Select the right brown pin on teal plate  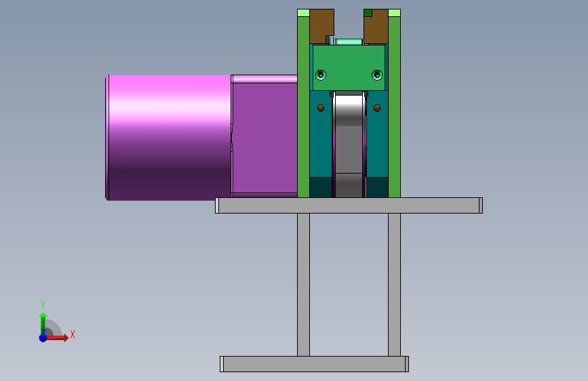(x=377, y=108)
